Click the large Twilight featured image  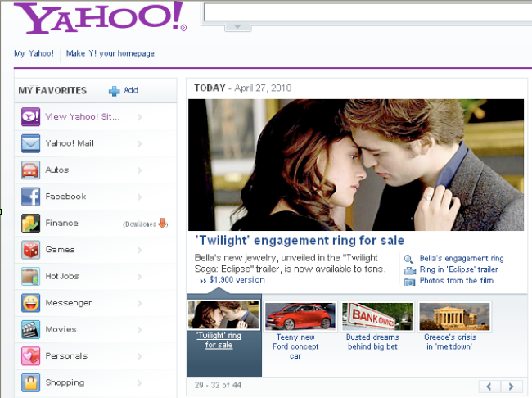pyautogui.click(x=356, y=165)
